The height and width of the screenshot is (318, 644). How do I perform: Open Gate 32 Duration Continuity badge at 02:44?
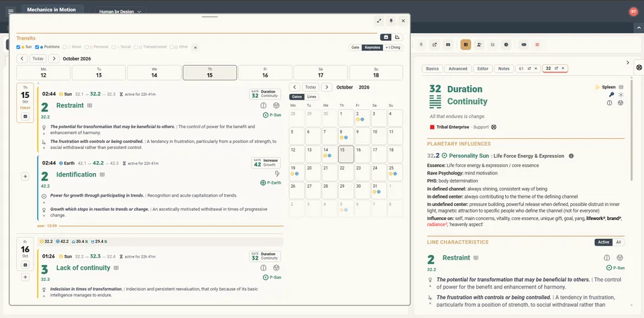click(265, 94)
